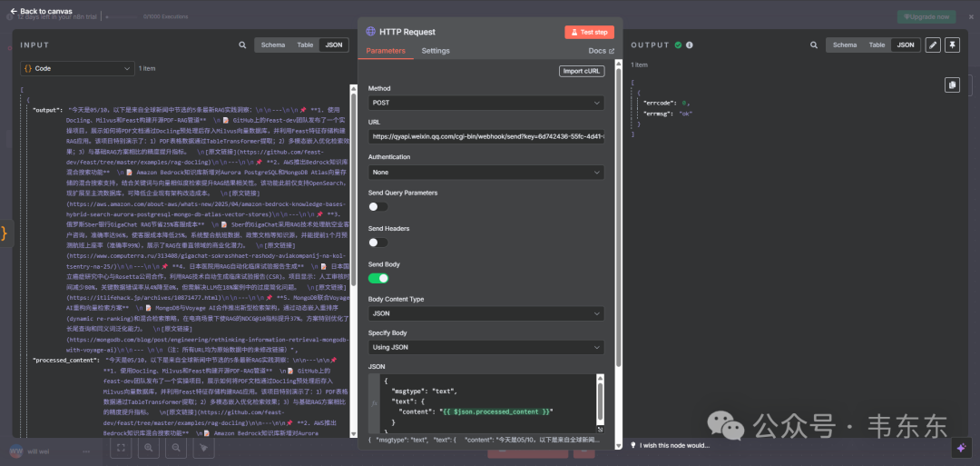Image resolution: width=980 pixels, height=466 pixels.
Task: Enable Send Query Parameters toggle
Action: pos(378,206)
